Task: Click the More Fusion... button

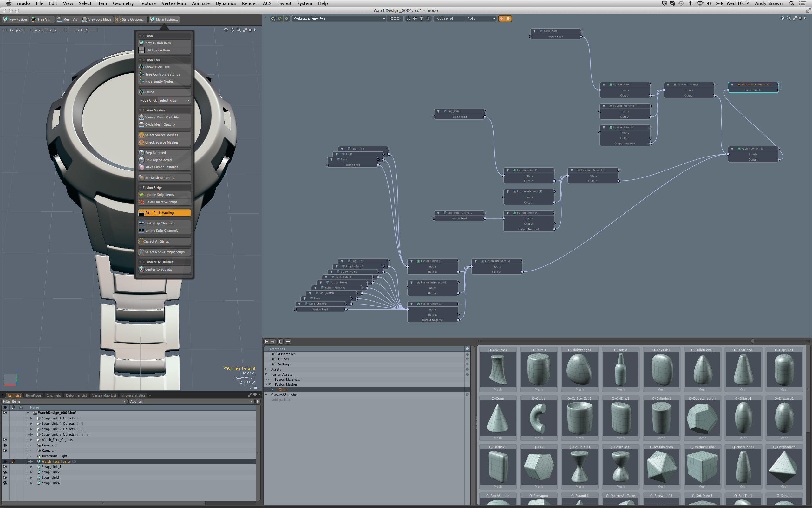Action: point(164,19)
